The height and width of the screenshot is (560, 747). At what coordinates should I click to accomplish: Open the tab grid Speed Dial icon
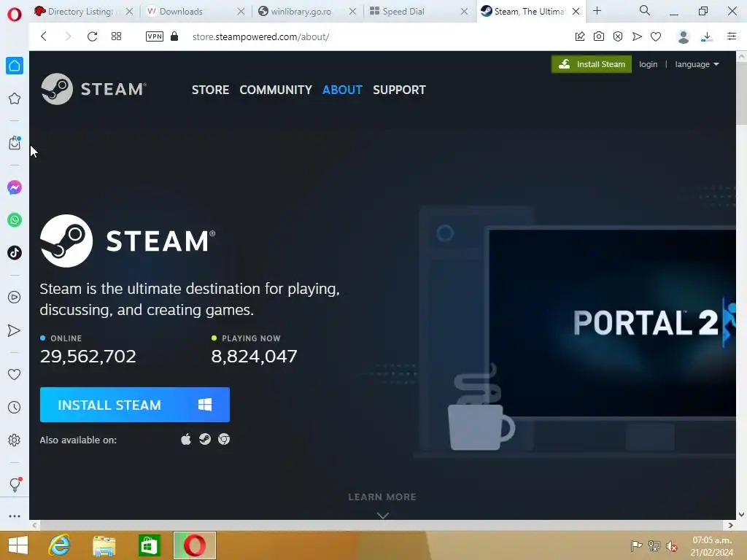point(116,36)
